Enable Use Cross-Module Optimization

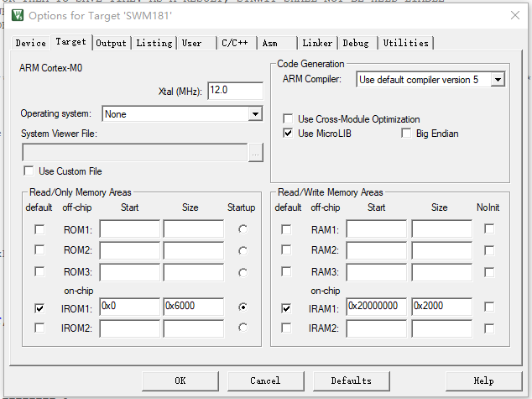click(288, 118)
